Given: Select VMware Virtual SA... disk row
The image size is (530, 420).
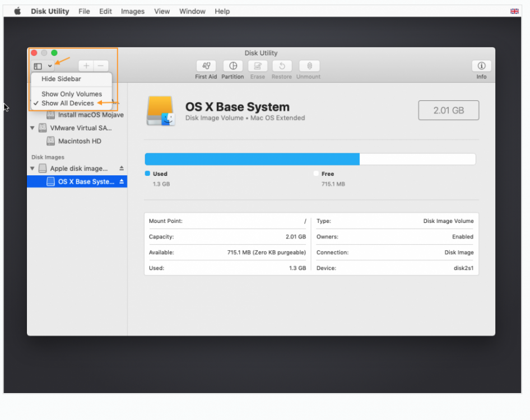Looking at the screenshot, I should click(x=77, y=128).
